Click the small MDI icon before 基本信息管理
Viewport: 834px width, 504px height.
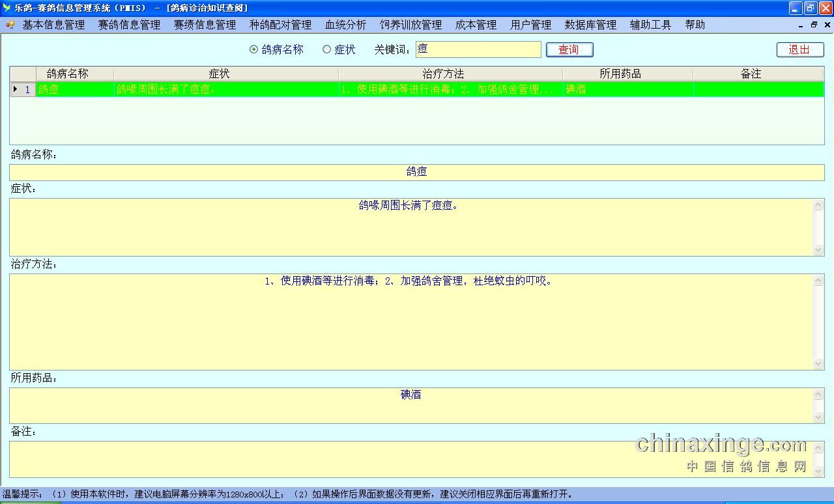pos(10,25)
